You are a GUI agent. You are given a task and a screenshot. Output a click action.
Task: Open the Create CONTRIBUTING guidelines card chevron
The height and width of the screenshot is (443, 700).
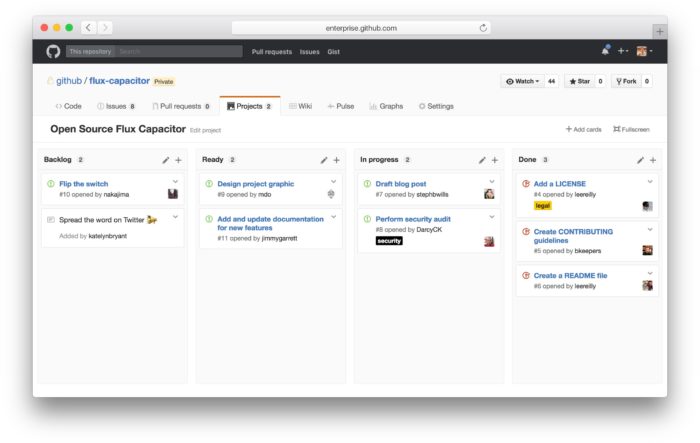650,229
